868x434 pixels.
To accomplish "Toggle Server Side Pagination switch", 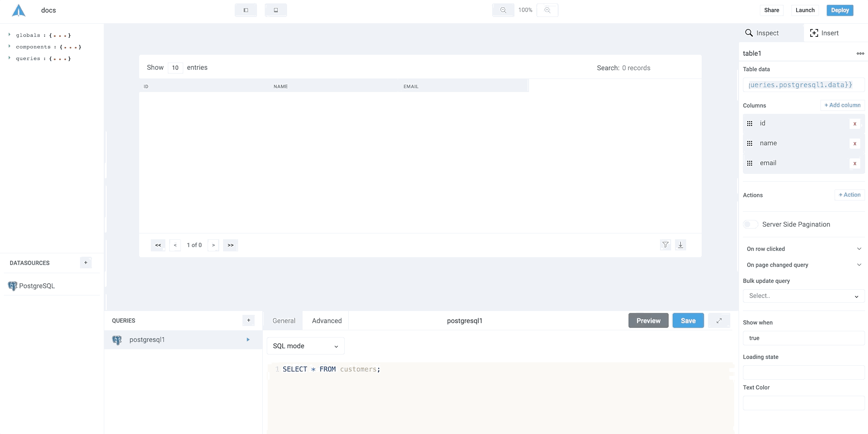I will coord(750,224).
